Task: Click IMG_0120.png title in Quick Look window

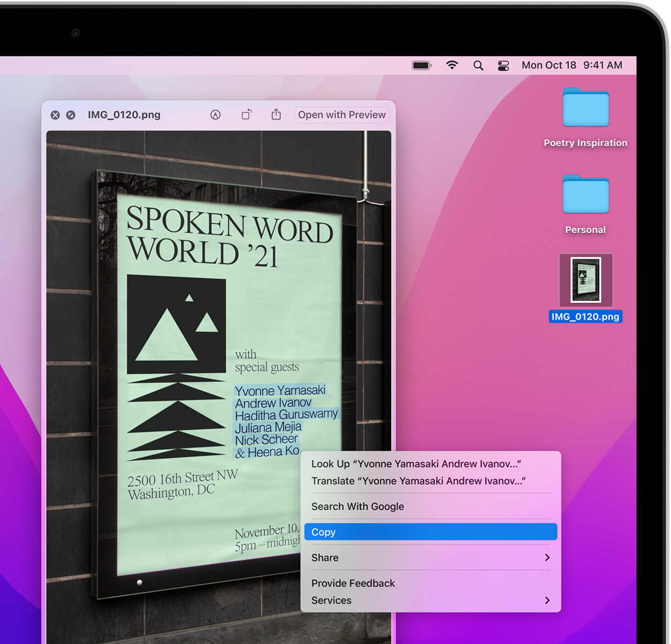Action: point(124,114)
